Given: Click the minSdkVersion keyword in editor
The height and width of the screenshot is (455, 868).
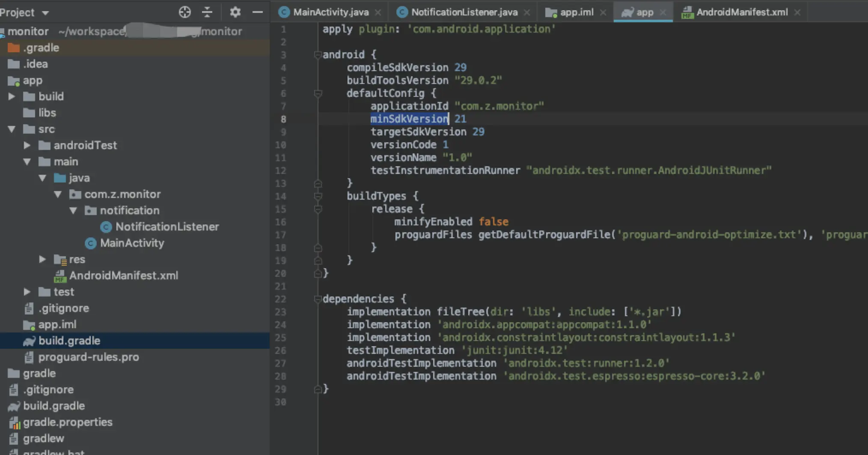Looking at the screenshot, I should [409, 119].
